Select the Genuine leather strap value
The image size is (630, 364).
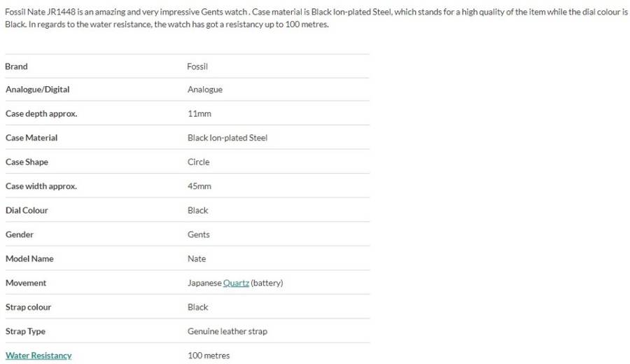(x=227, y=331)
